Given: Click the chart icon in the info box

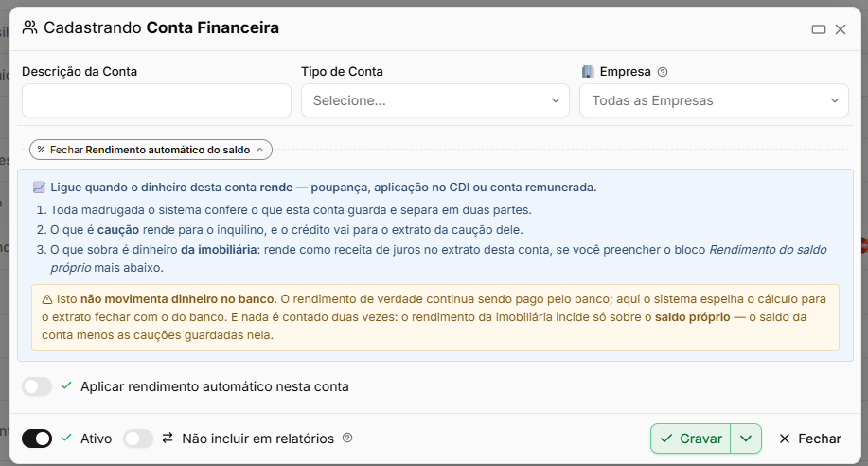Looking at the screenshot, I should [x=39, y=188].
